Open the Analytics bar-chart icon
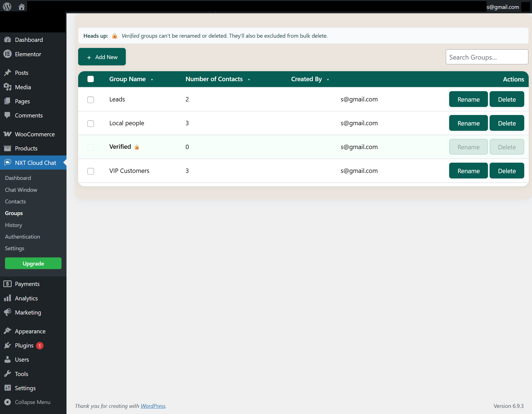 click(7, 298)
